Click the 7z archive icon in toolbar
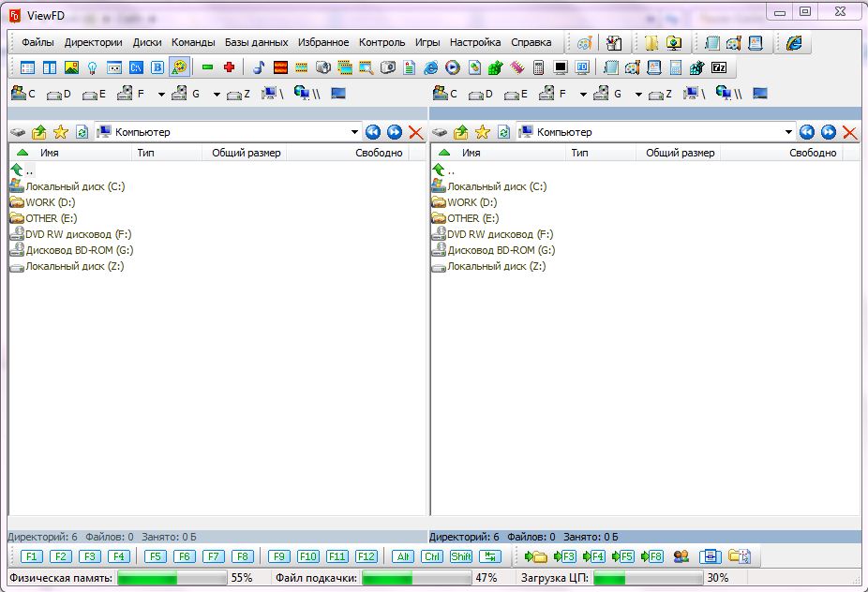868x592 pixels. (x=719, y=67)
